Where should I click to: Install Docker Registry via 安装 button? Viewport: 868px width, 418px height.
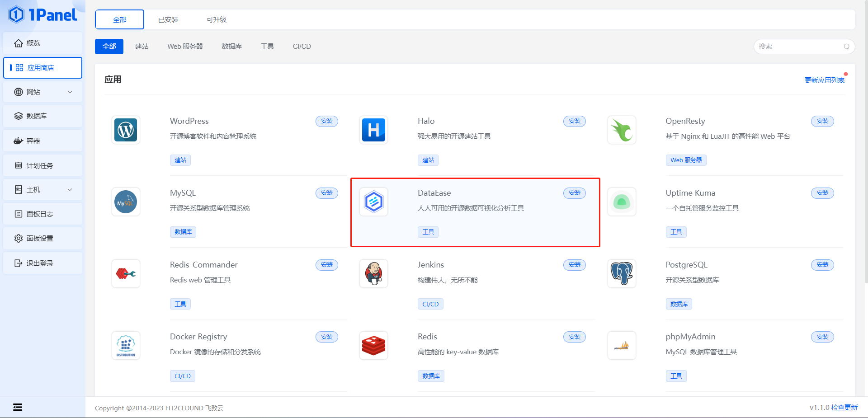tap(326, 337)
